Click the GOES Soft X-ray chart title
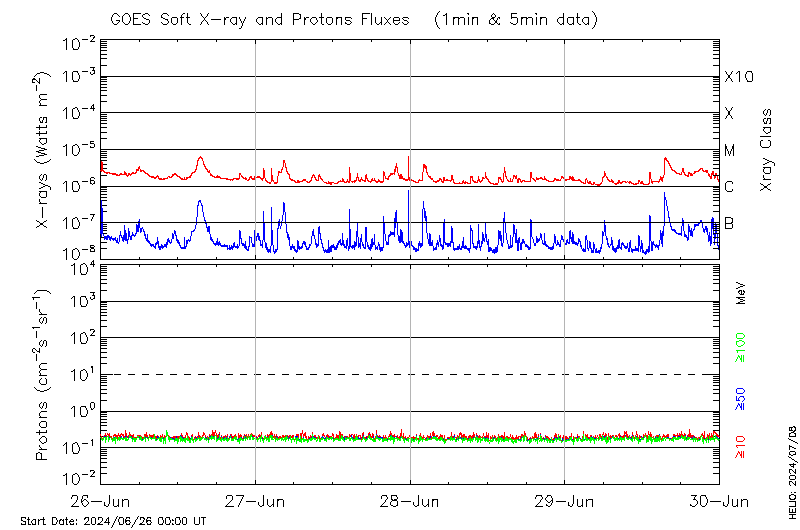800x530 pixels. (353, 19)
